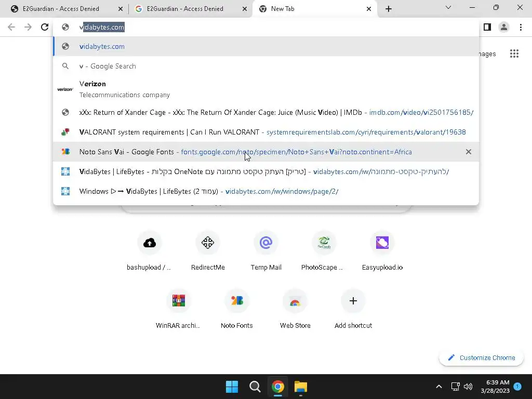Open the Windows Start button
The image size is (532, 399).
point(232,387)
